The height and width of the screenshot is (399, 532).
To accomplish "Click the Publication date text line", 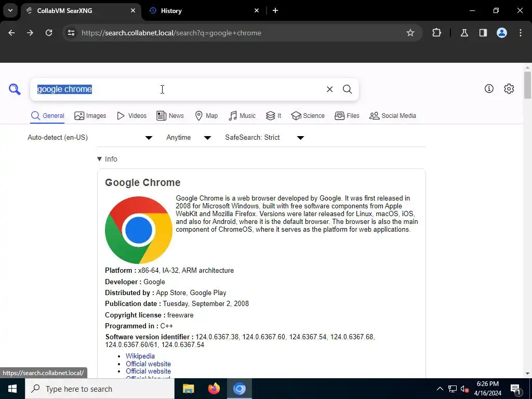I will (x=177, y=303).
